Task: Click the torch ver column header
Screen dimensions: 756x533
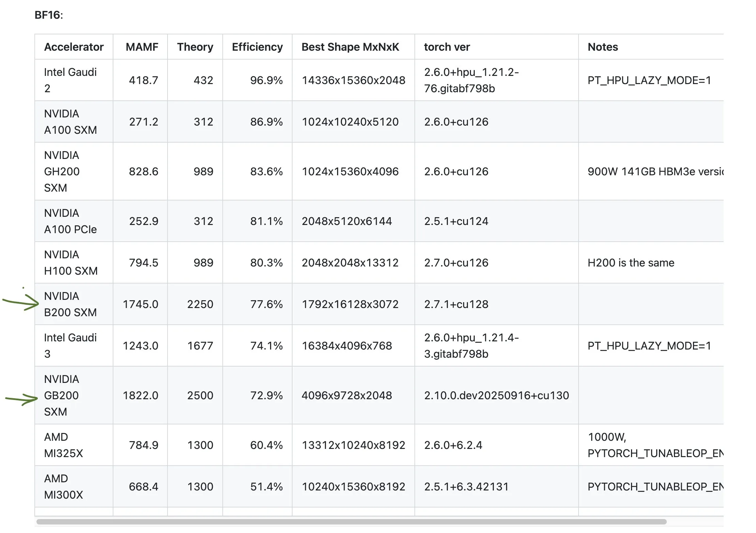Action: (446, 47)
